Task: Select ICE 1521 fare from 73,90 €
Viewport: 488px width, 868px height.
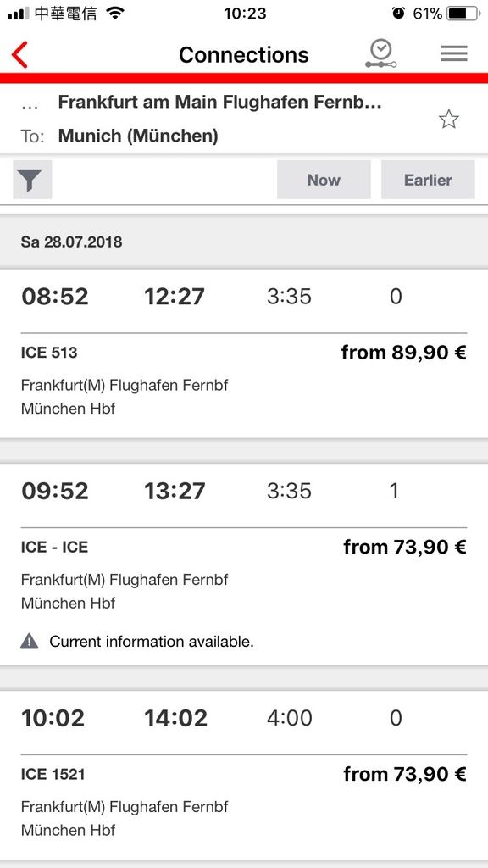Action: click(405, 773)
